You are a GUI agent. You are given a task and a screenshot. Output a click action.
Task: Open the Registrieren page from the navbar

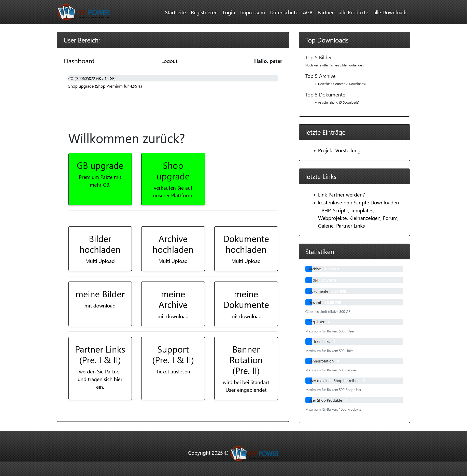click(204, 12)
